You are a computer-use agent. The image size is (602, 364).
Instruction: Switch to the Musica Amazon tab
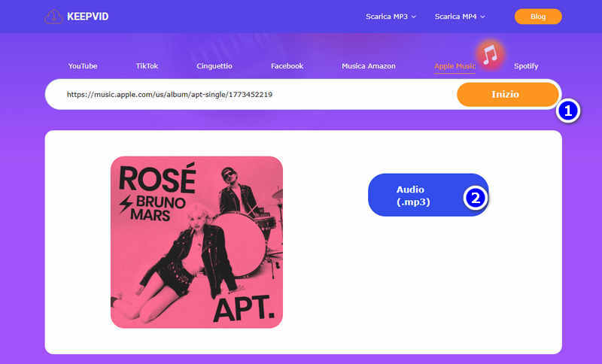(368, 66)
